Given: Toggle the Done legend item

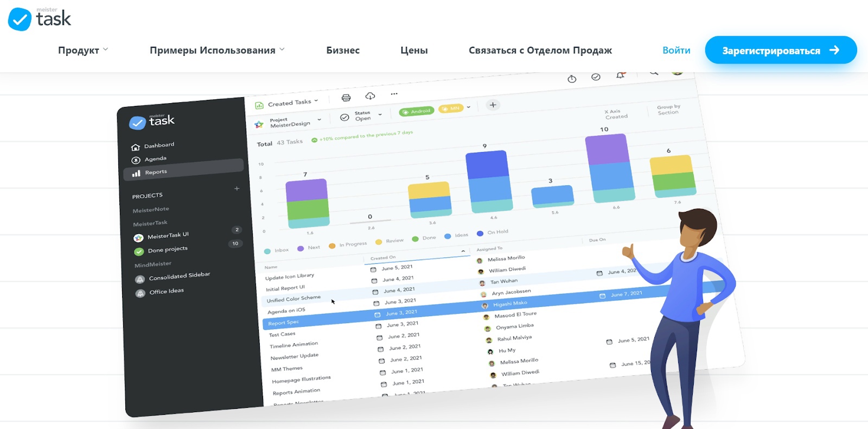Looking at the screenshot, I should 424,238.
